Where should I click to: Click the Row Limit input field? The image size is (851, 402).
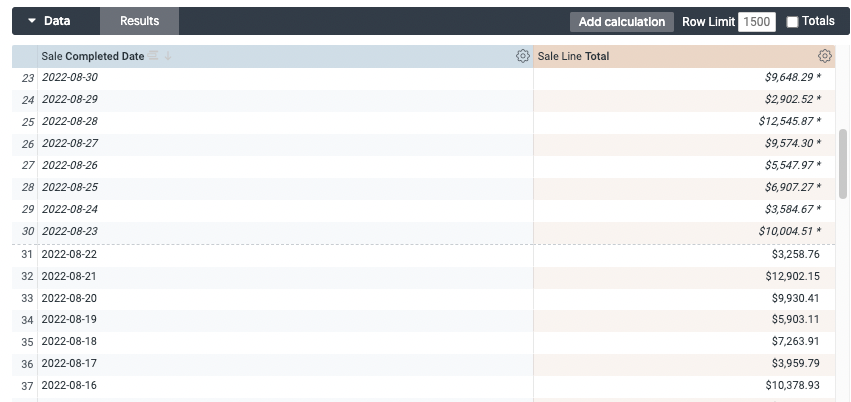756,21
